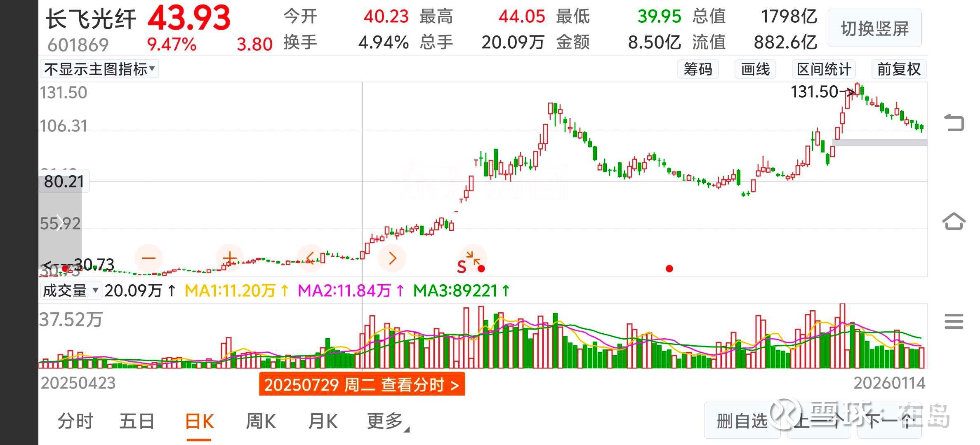The width and height of the screenshot is (980, 445).
Task: Move crosshair right with arrow icon
Action: click(392, 258)
